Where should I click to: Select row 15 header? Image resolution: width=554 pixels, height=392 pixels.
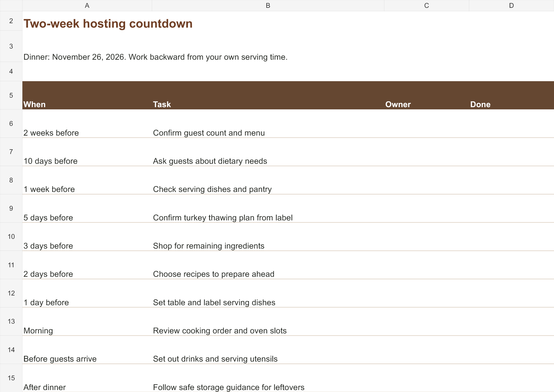point(11,378)
